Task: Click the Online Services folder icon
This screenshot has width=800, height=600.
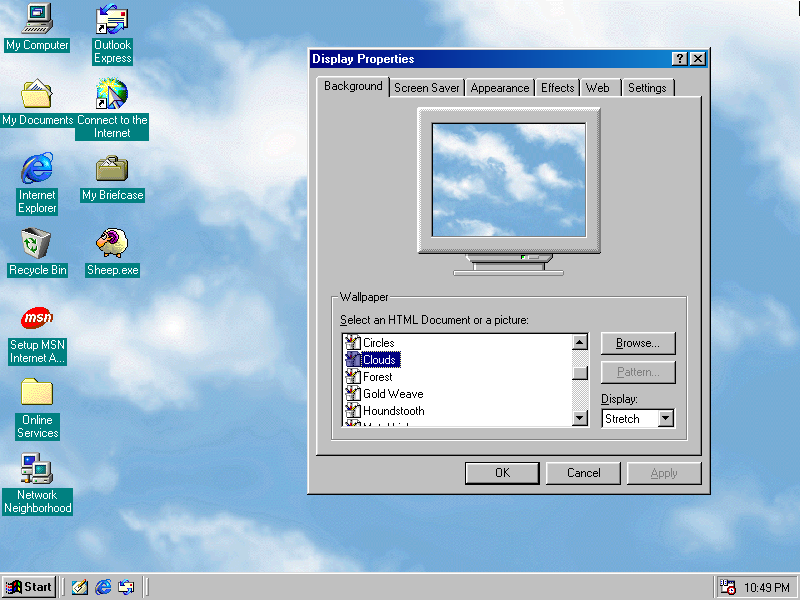Action: (37, 393)
